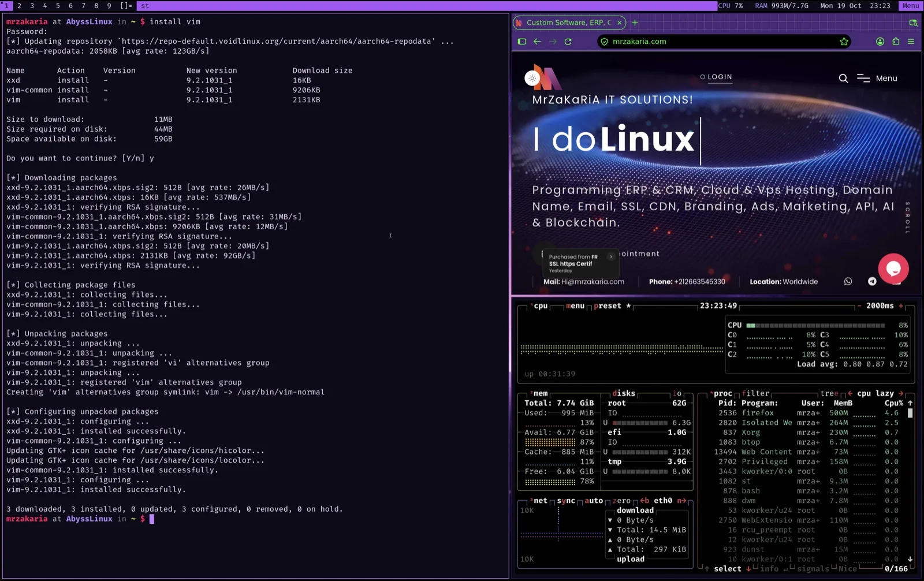This screenshot has height=581, width=924.
Task: Open new browser tab with plus
Action: click(x=635, y=23)
